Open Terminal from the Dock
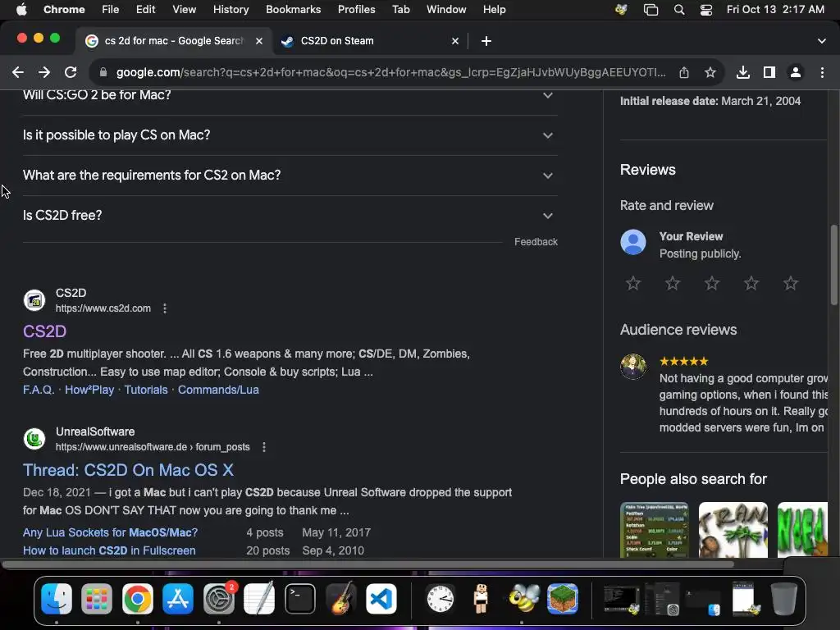 (300, 598)
